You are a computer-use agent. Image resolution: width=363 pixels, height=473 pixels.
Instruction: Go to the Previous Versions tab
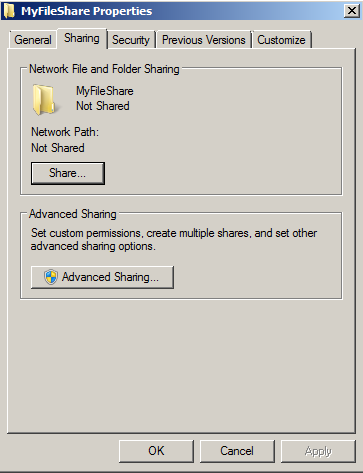click(x=204, y=40)
